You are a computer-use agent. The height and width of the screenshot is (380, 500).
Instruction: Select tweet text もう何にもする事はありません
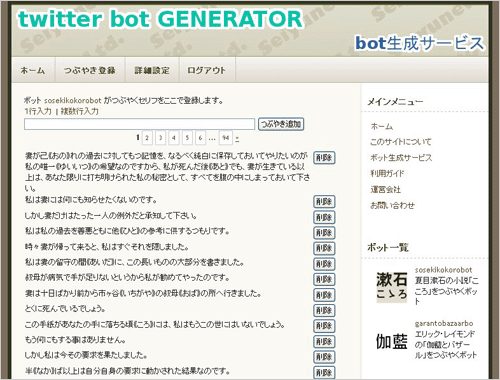pyautogui.click(x=75, y=340)
